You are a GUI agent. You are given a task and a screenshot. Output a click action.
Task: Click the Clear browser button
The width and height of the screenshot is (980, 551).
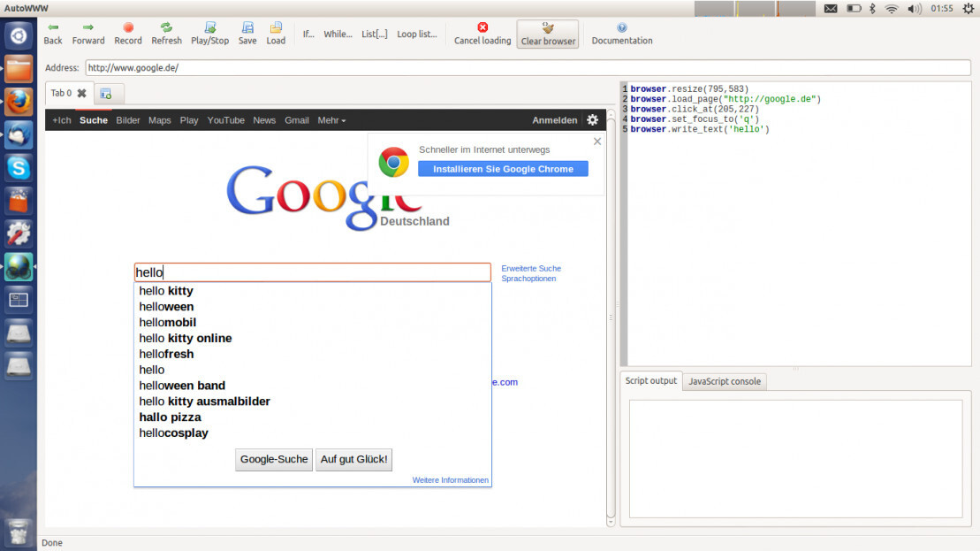click(548, 34)
